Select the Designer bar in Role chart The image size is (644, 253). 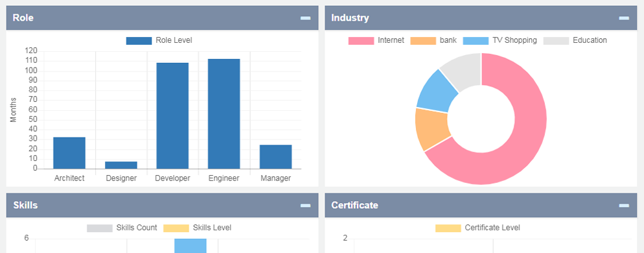121,165
